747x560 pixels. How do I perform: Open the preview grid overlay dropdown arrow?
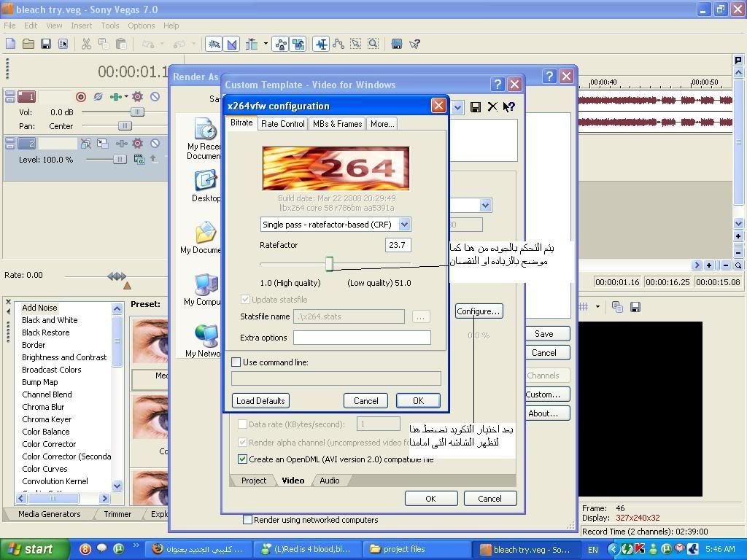598,307
